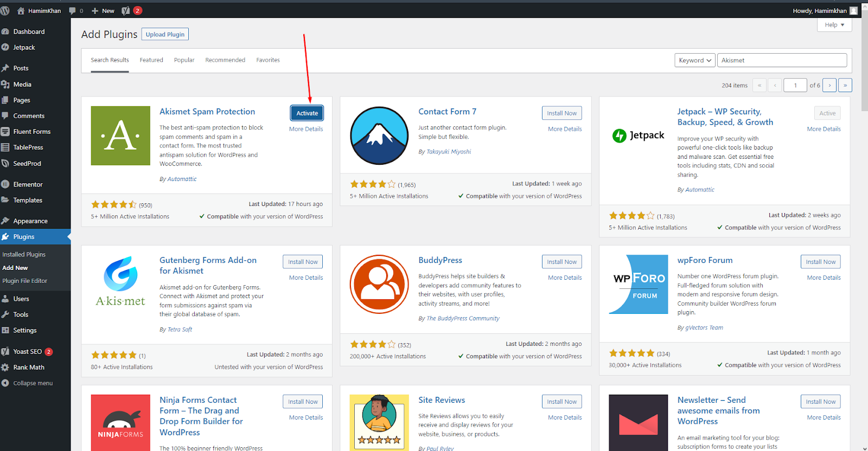Open Installed Plugins submenu item

click(x=24, y=254)
